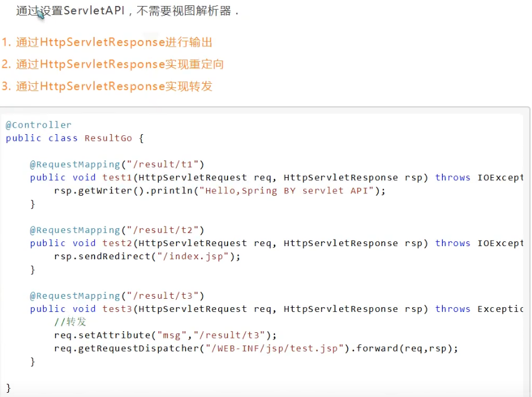
Task: Click the "/result/t1" RequestMapping annotation
Action: pyautogui.click(x=117, y=164)
